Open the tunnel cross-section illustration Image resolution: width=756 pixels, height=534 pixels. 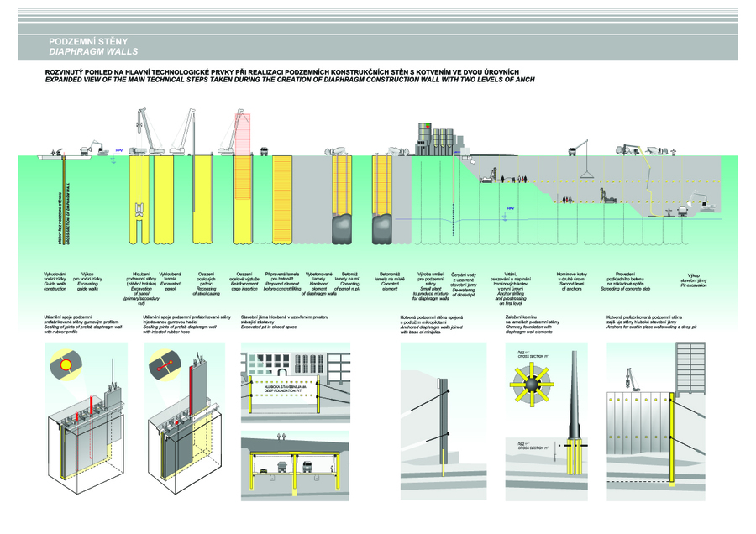(295, 466)
